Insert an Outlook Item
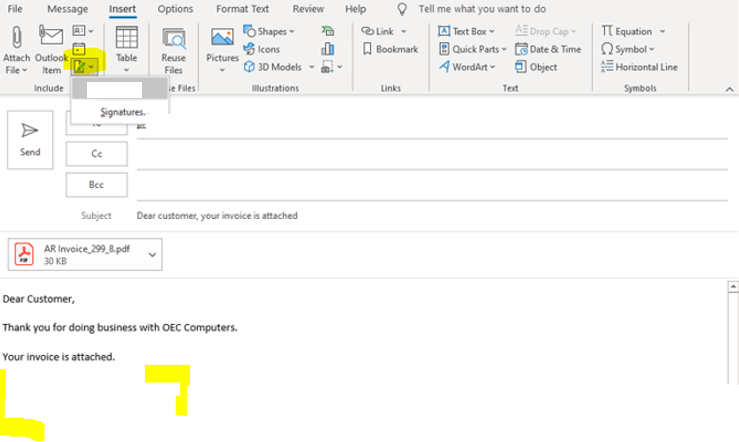Screen dimensions: 739x442 tap(51, 50)
